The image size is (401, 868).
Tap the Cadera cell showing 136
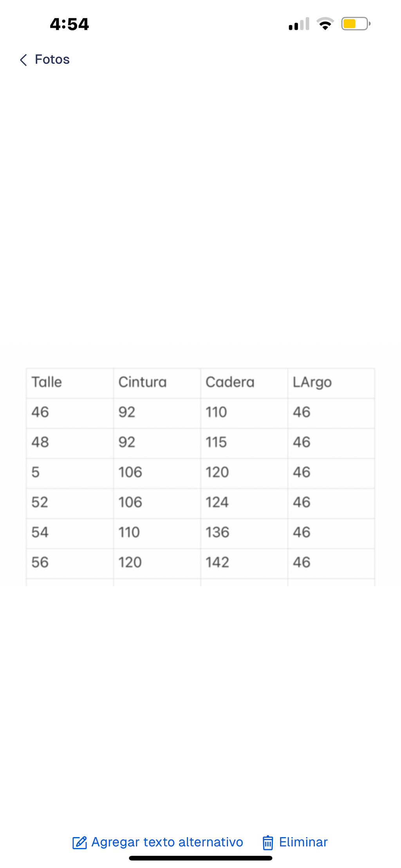click(244, 533)
